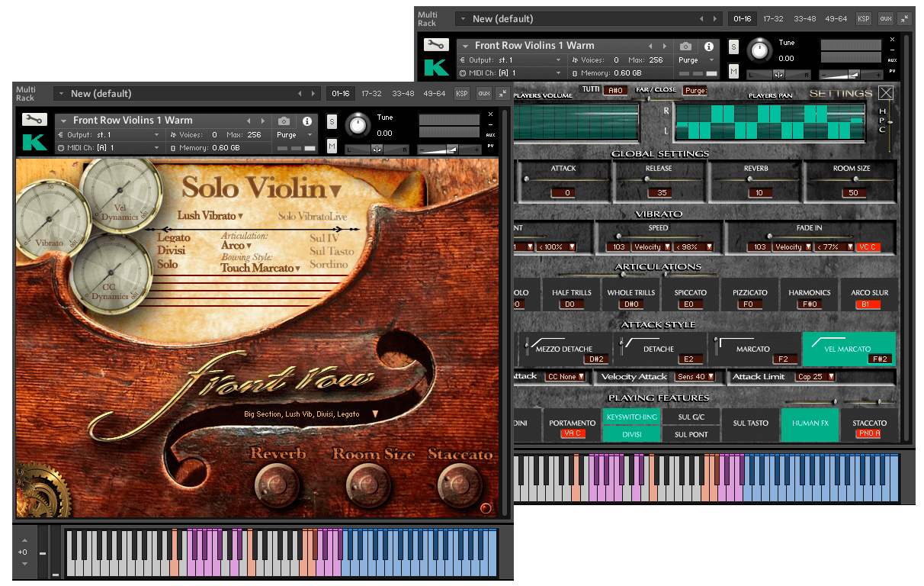Choose the Mezzo Detache attack style
This screenshot has height=586, width=924.
566,349
